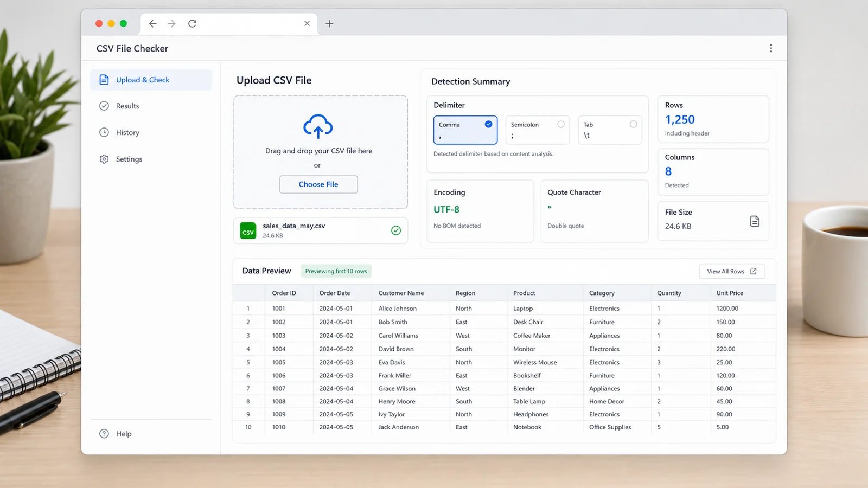
Task: Click the Grace Wilson cell
Action: point(397,389)
